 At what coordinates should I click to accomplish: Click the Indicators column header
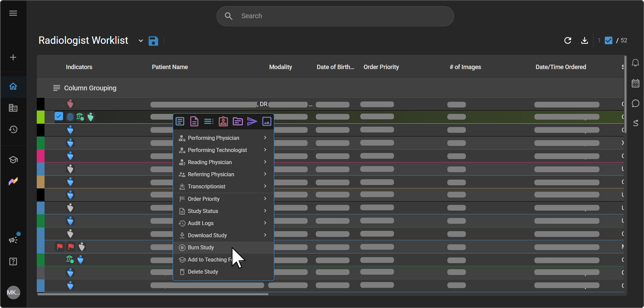pyautogui.click(x=79, y=67)
